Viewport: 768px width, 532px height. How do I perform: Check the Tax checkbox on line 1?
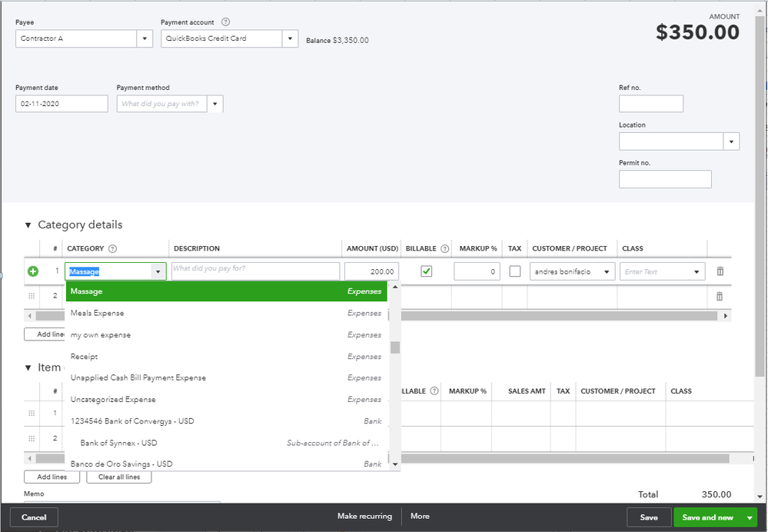point(515,271)
